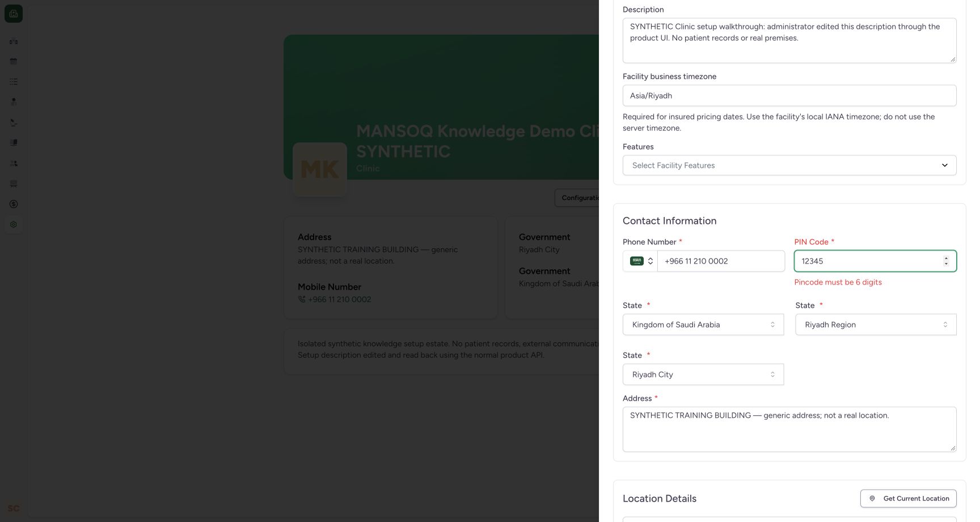Open the checklist icon in sidebar
The image size is (980, 522).
14,82
